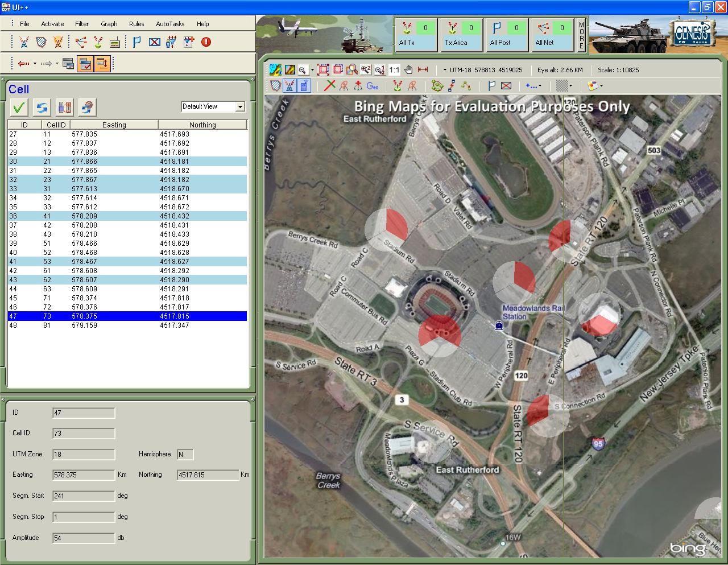
Task: Click the Amplitude input field
Action: point(84,538)
